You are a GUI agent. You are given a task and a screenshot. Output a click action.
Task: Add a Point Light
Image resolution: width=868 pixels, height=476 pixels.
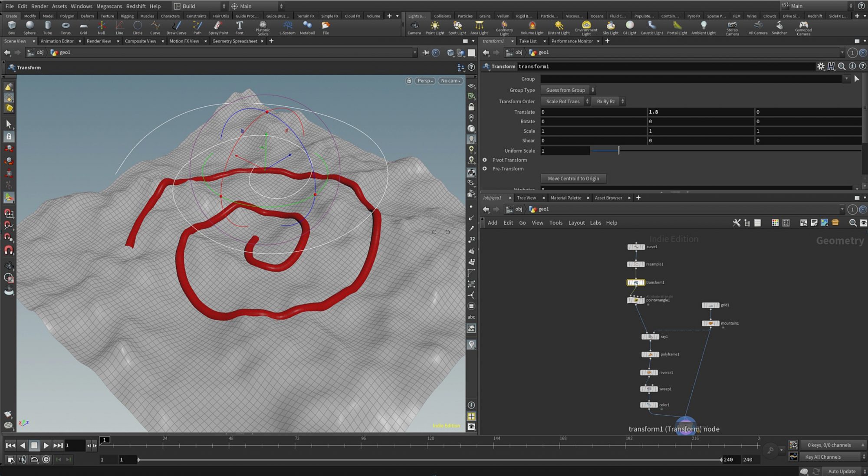434,28
